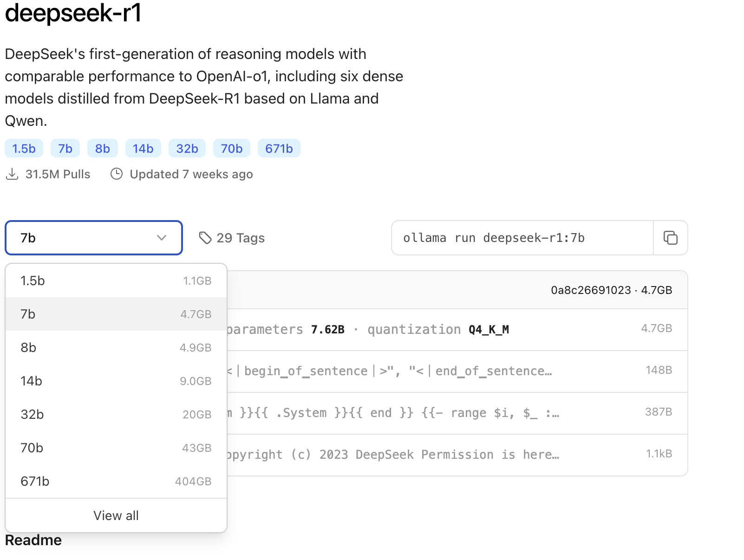This screenshot has height=560, width=744.
Task: Click the deepseek-r1 page title
Action: point(73,13)
